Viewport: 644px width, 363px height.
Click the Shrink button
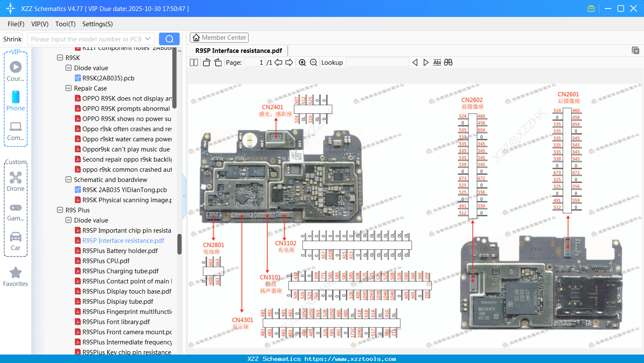click(13, 39)
